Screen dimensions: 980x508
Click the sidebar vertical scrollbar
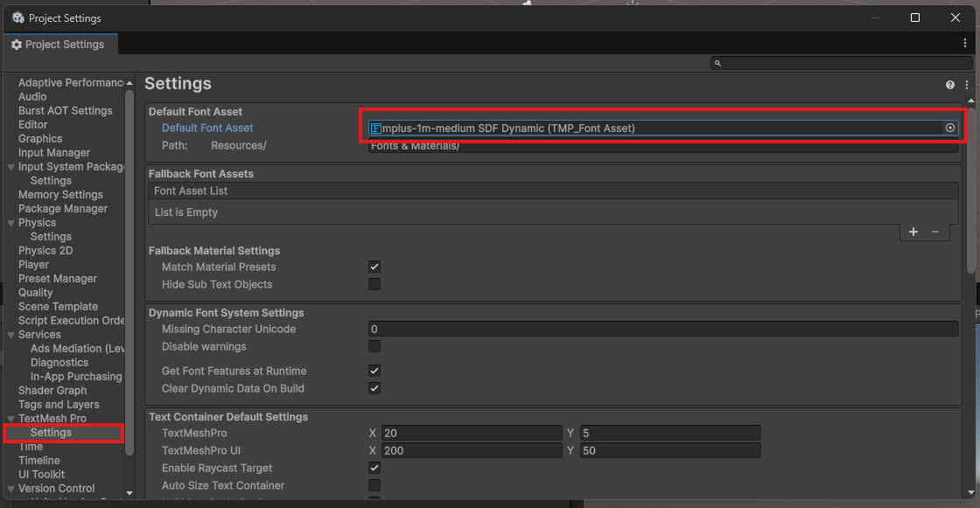coord(129,262)
